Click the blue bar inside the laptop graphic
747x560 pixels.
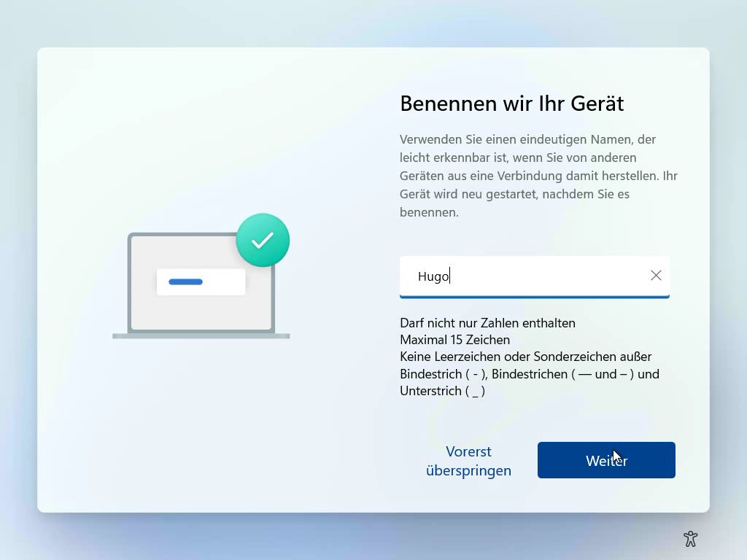[185, 282]
